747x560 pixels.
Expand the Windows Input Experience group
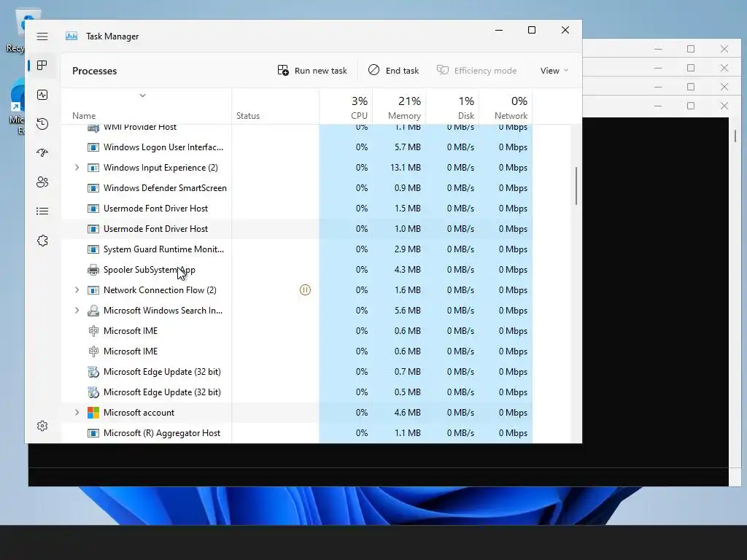click(x=77, y=168)
